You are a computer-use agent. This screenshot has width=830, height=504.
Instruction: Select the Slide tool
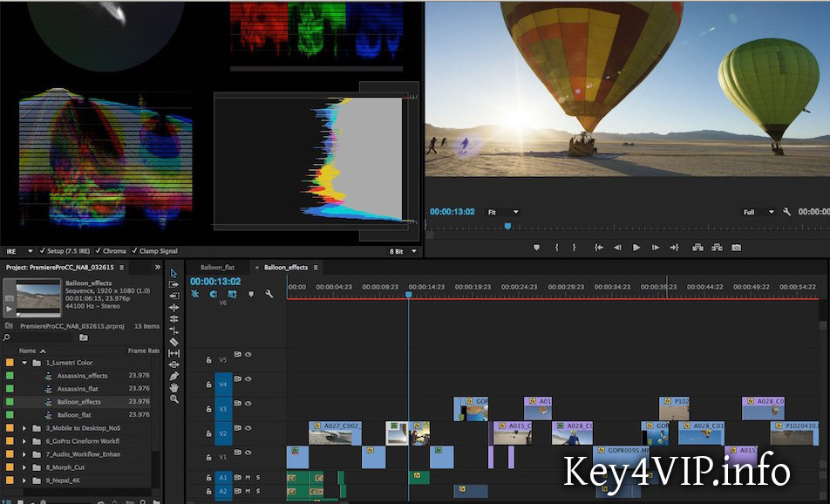[173, 364]
